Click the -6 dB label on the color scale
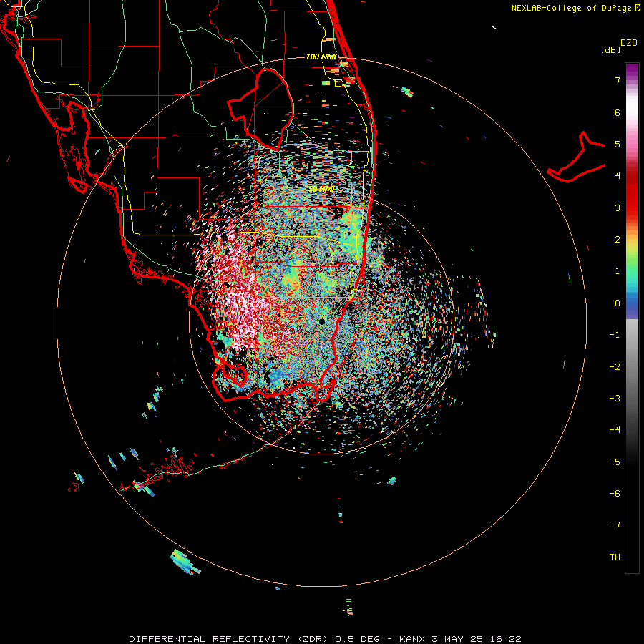Screen dimensions: 644x644 pyautogui.click(x=615, y=494)
